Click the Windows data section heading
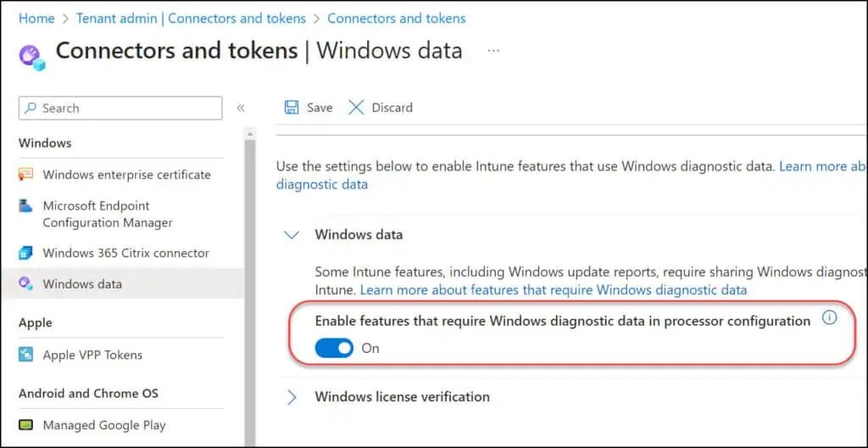The height and width of the screenshot is (448, 868). (359, 234)
